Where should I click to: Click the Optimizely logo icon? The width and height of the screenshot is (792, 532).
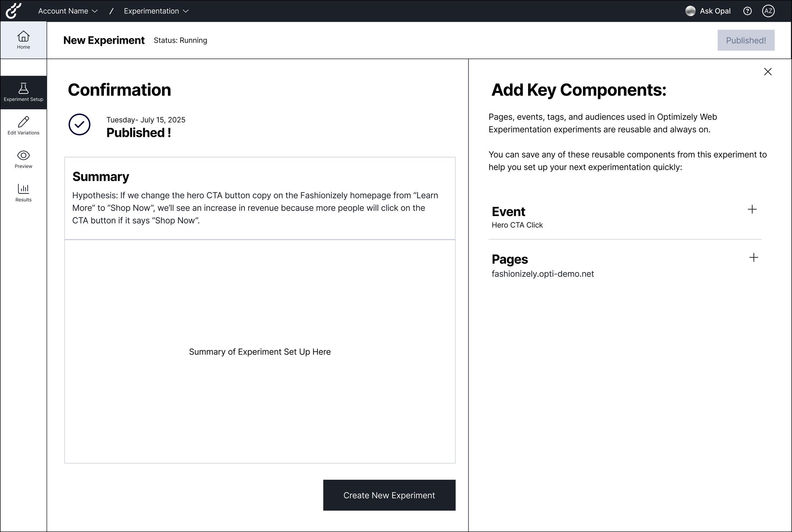[14, 11]
